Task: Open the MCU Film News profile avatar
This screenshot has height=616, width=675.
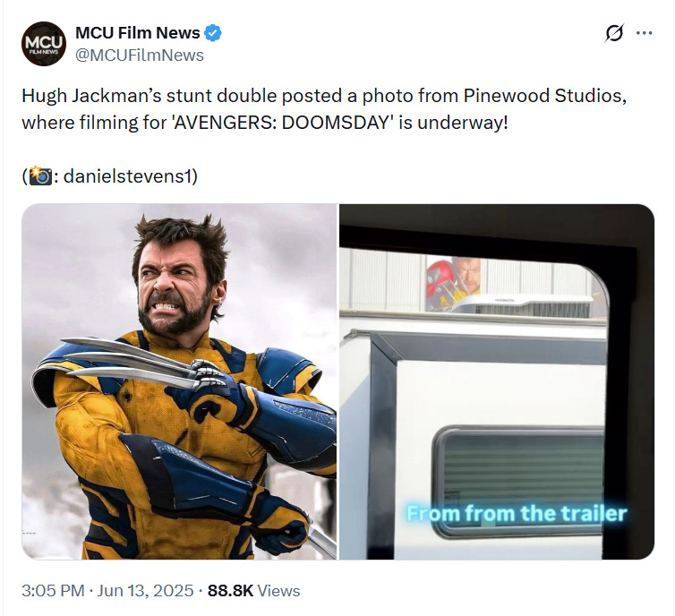Action: coord(44,44)
